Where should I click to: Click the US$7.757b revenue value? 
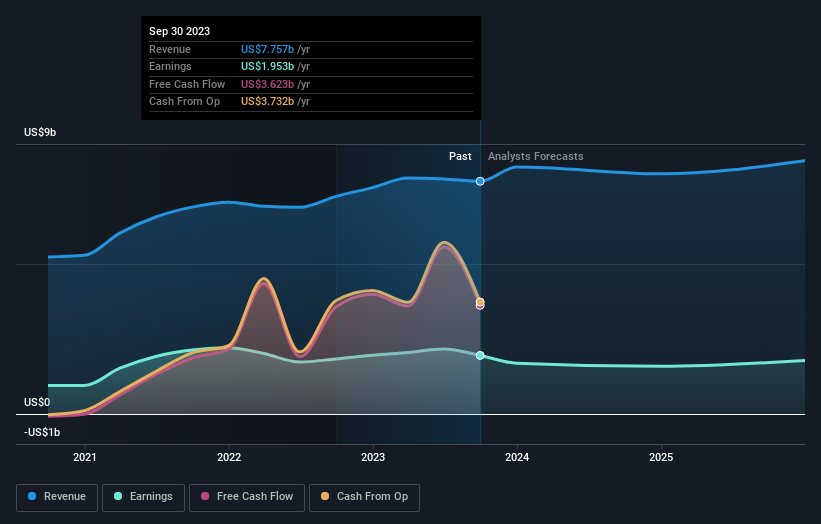coord(268,49)
